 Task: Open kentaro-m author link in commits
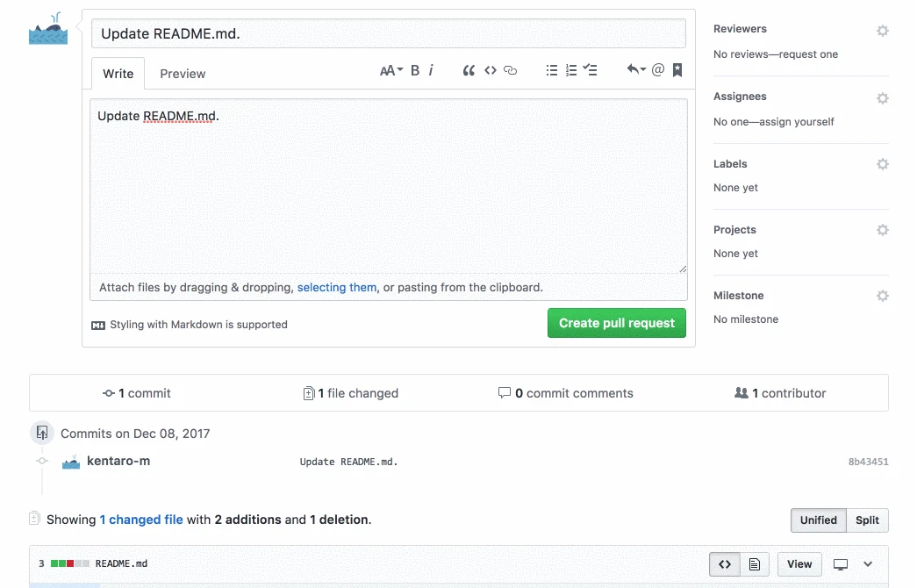(x=118, y=461)
